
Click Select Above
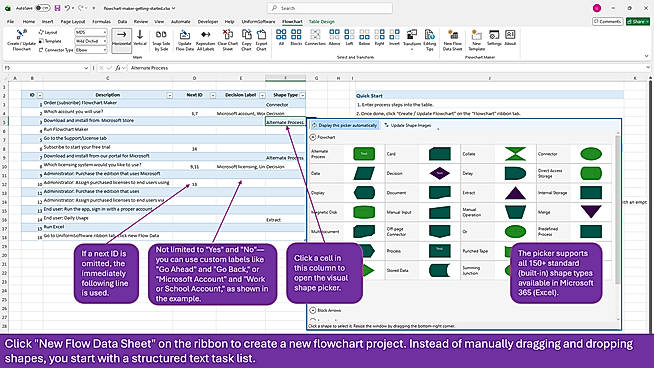point(335,38)
